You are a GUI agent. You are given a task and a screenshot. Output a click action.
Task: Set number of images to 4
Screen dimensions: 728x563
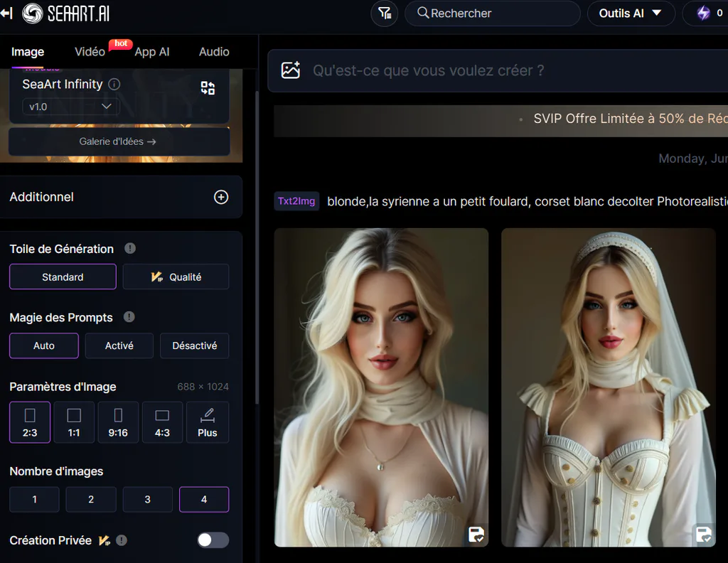pyautogui.click(x=204, y=500)
